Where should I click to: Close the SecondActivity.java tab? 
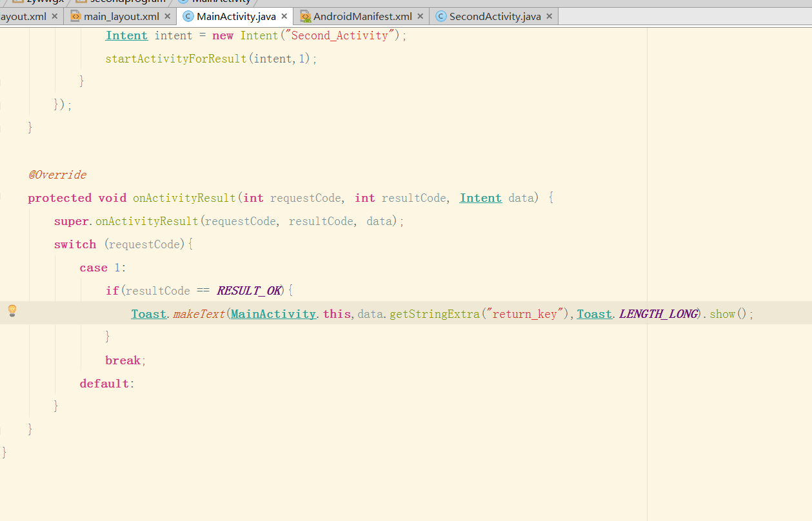coord(549,16)
